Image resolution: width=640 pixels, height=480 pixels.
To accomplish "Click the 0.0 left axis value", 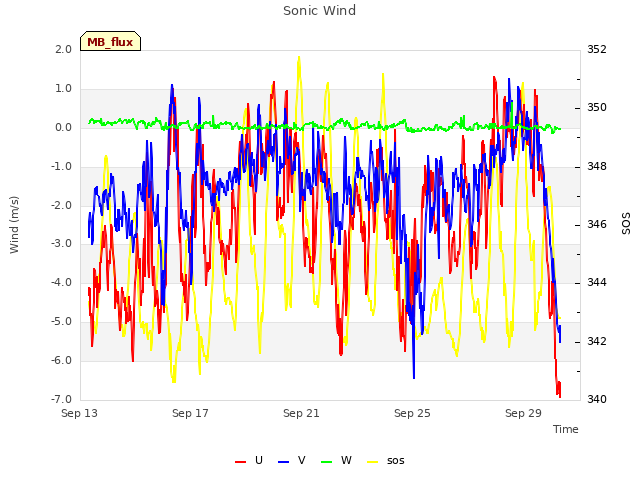I will point(63,128).
